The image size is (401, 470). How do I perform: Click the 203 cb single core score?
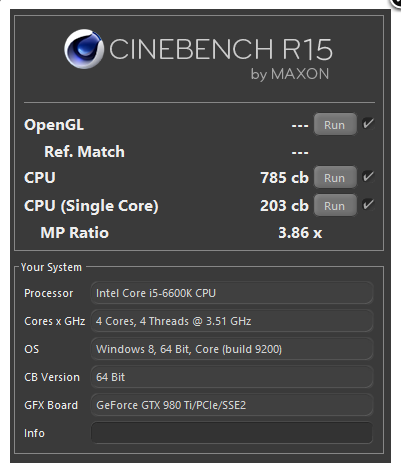tap(284, 206)
